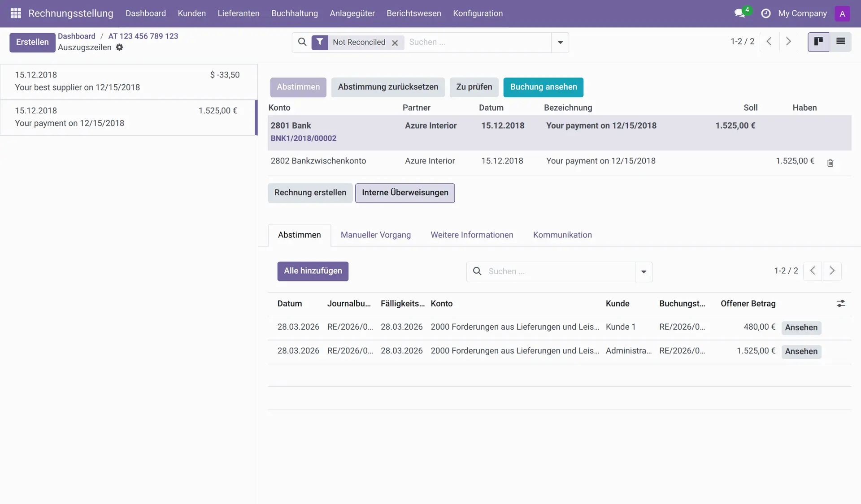
Task: Open the BNK1/2018/00002 entry link
Action: [x=303, y=138]
